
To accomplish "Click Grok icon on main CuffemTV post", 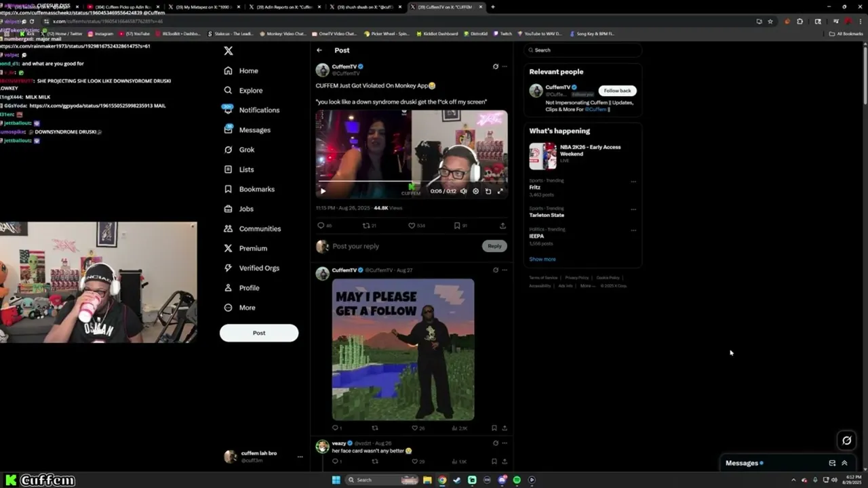I will [x=495, y=66].
